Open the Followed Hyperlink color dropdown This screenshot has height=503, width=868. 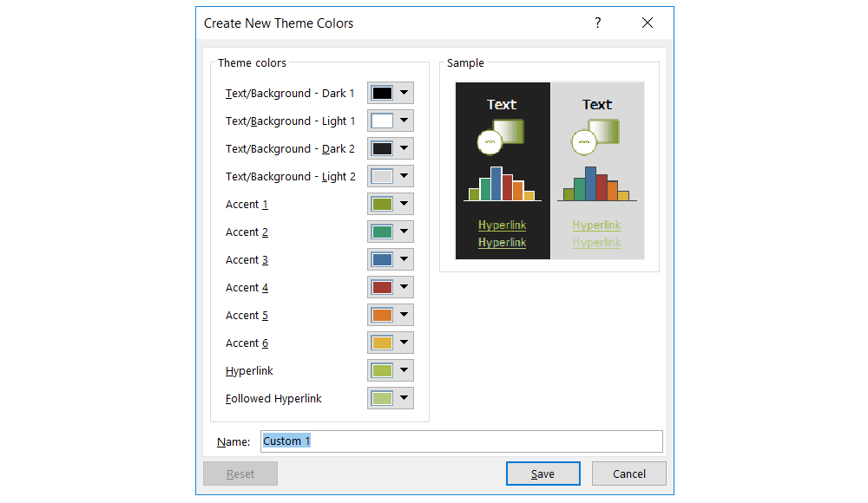tap(404, 398)
